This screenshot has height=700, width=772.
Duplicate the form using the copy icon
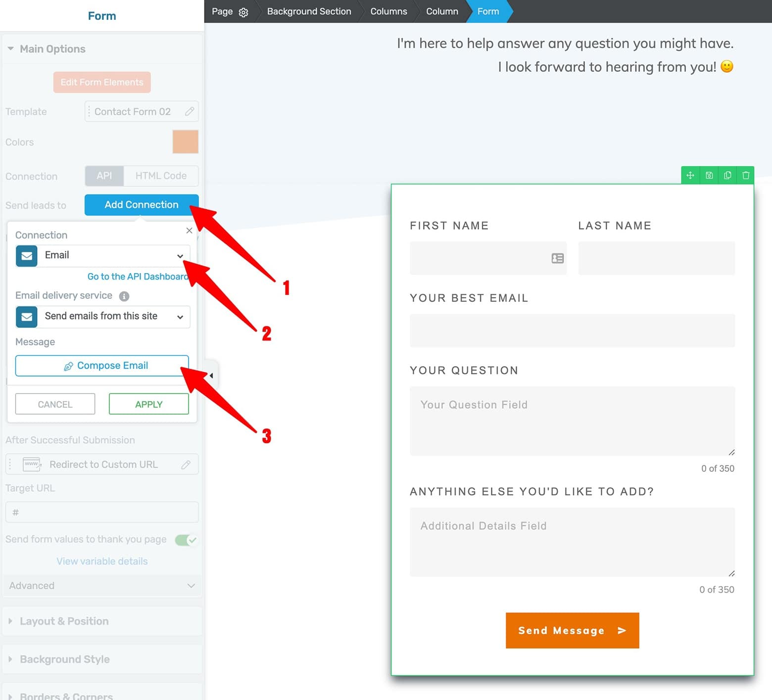727,175
